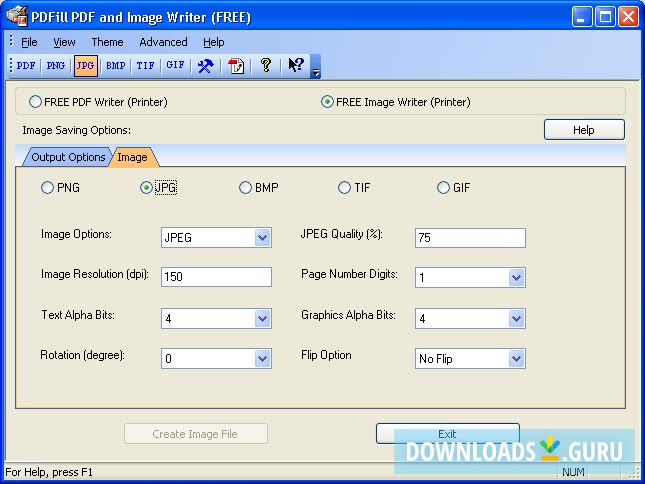Open the toolbar overflow options arrow
The height and width of the screenshot is (484, 645).
(316, 67)
